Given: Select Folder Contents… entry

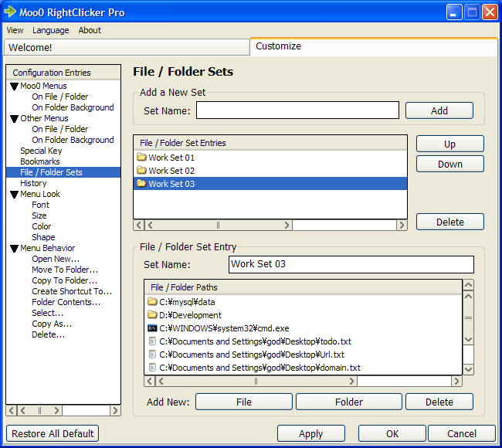Looking at the screenshot, I should [x=66, y=302].
